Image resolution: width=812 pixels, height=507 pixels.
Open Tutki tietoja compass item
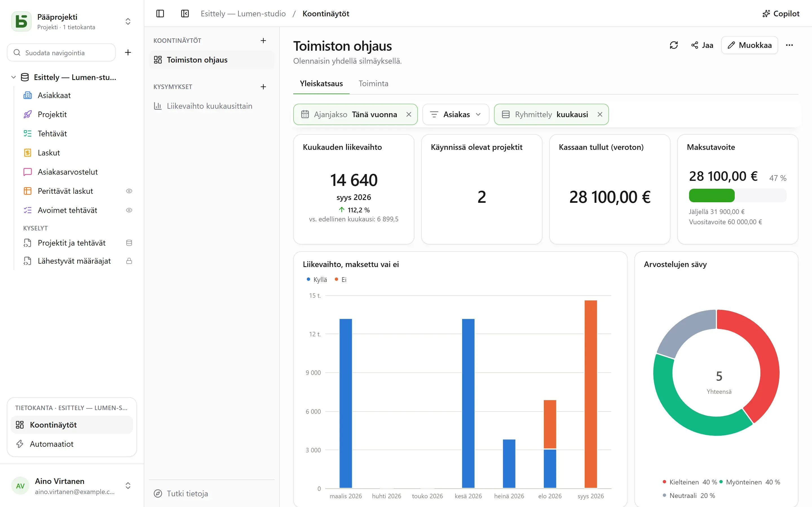tap(181, 493)
